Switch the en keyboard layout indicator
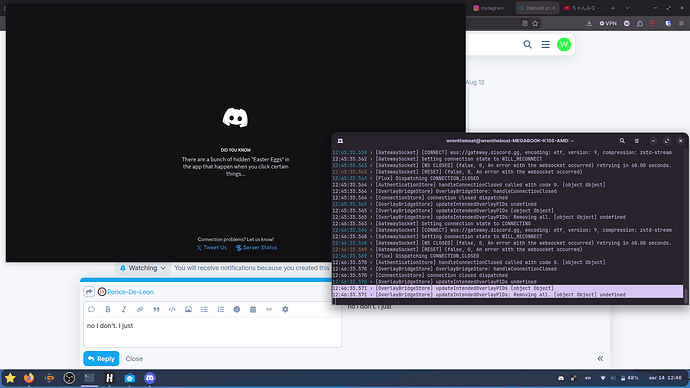 coord(588,378)
